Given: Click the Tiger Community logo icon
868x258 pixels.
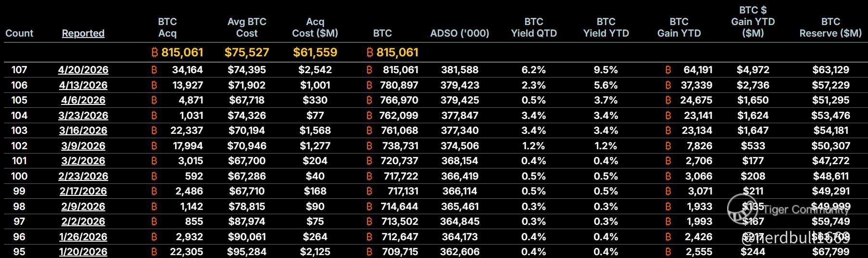Looking at the screenshot, I should coord(741,209).
